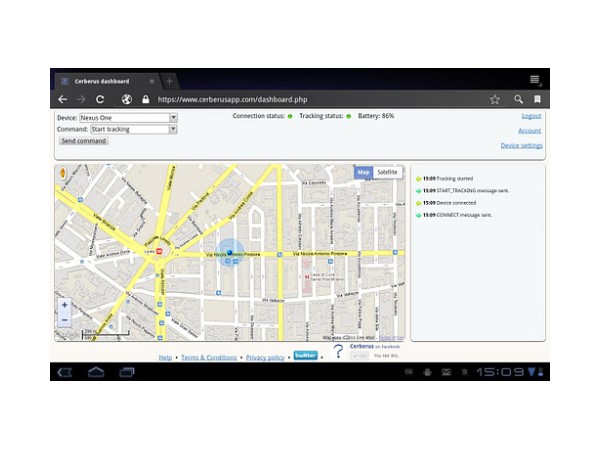Switch map to Satellite view
Screen dimensions: 600x450
pyautogui.click(x=387, y=172)
